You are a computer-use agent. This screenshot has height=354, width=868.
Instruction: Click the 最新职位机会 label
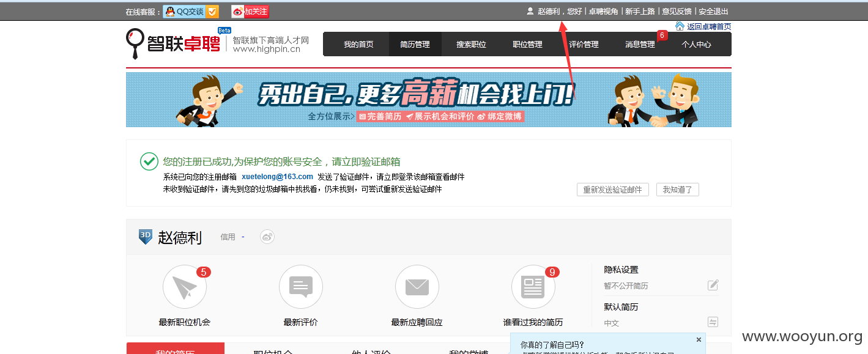[184, 322]
